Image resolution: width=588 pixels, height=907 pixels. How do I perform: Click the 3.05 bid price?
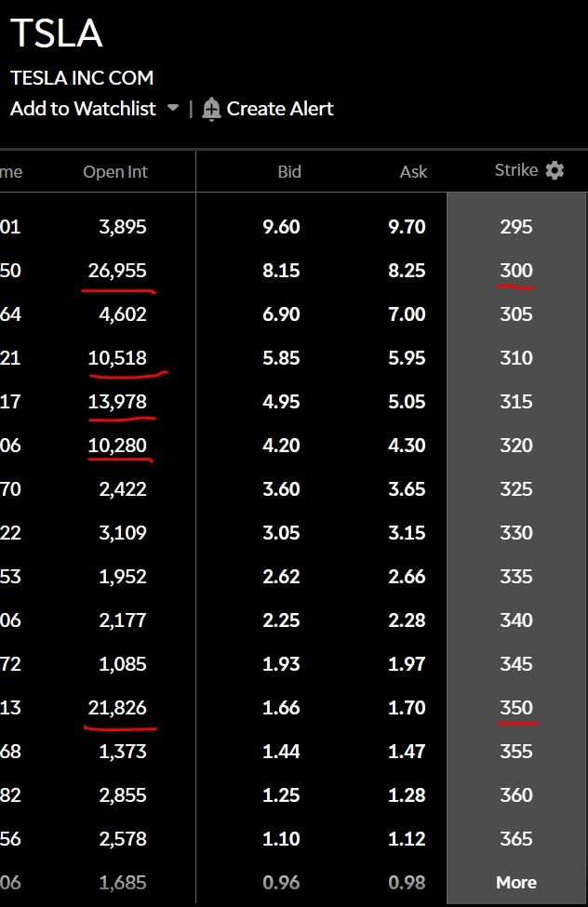click(x=281, y=533)
